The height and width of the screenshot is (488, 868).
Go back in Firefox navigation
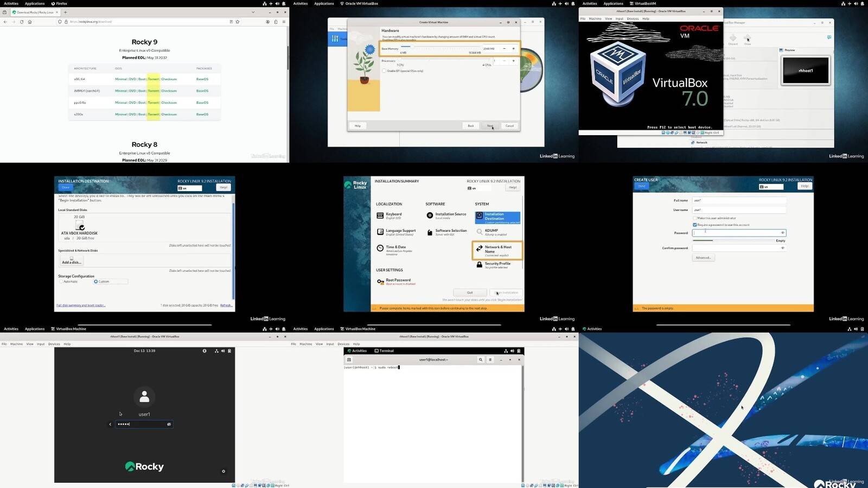[x=5, y=22]
